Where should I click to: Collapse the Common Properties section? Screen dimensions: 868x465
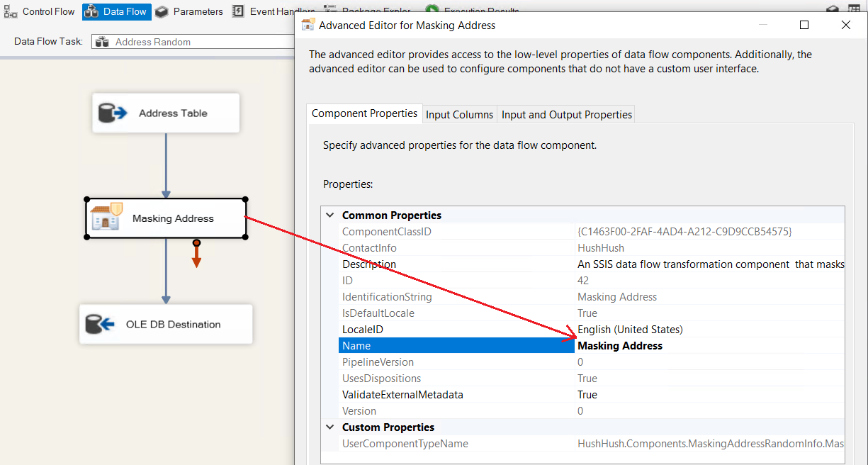click(x=329, y=215)
